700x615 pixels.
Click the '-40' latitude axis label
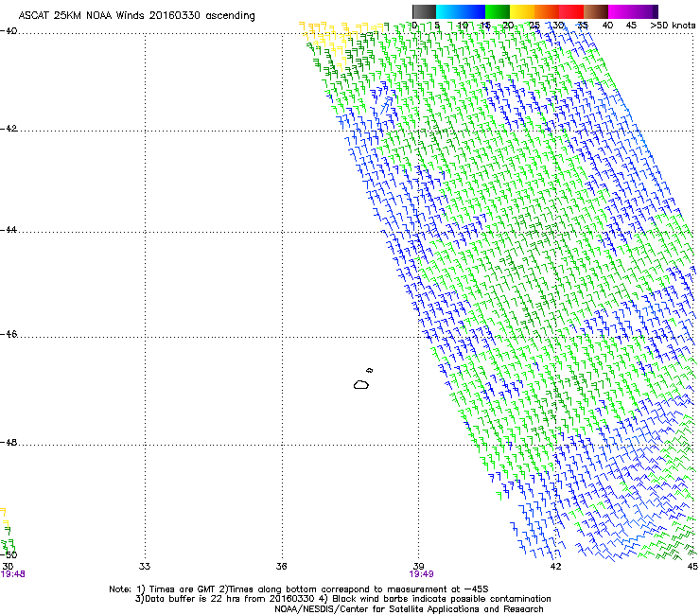click(x=9, y=31)
